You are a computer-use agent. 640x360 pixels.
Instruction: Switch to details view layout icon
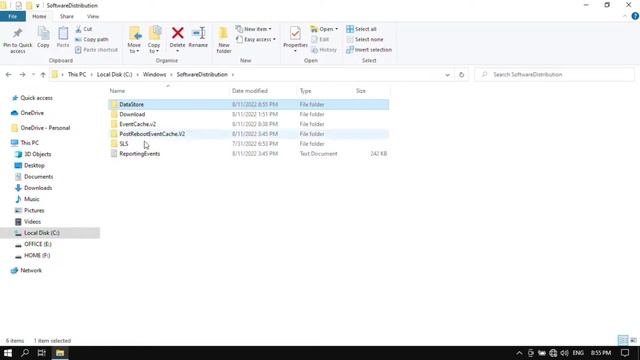pyautogui.click(x=622, y=340)
